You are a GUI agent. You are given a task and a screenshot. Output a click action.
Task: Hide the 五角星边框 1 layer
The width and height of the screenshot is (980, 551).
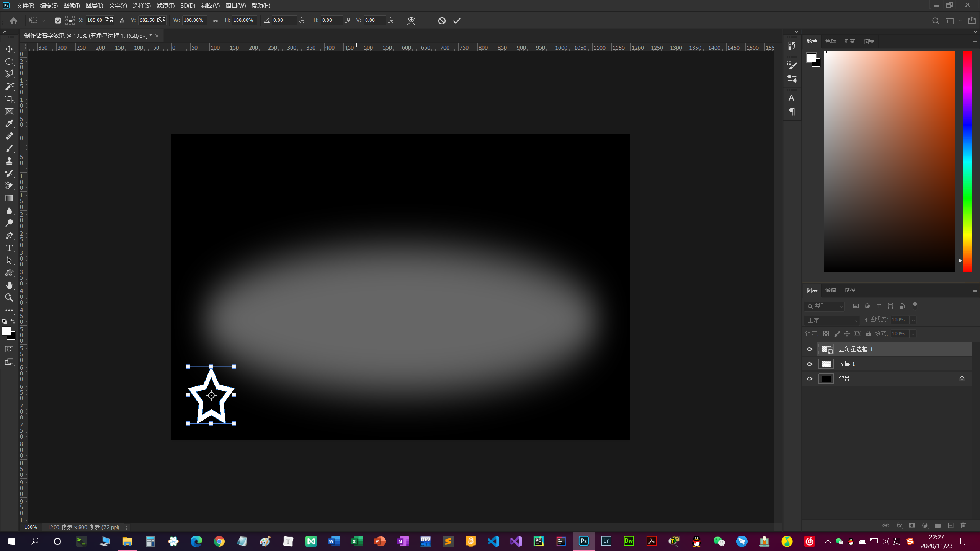809,349
